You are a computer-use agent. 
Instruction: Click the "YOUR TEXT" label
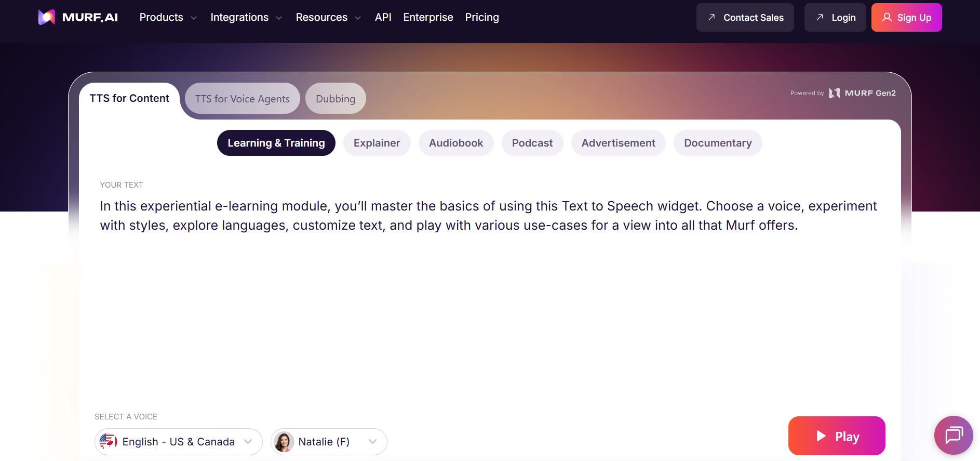click(x=122, y=185)
